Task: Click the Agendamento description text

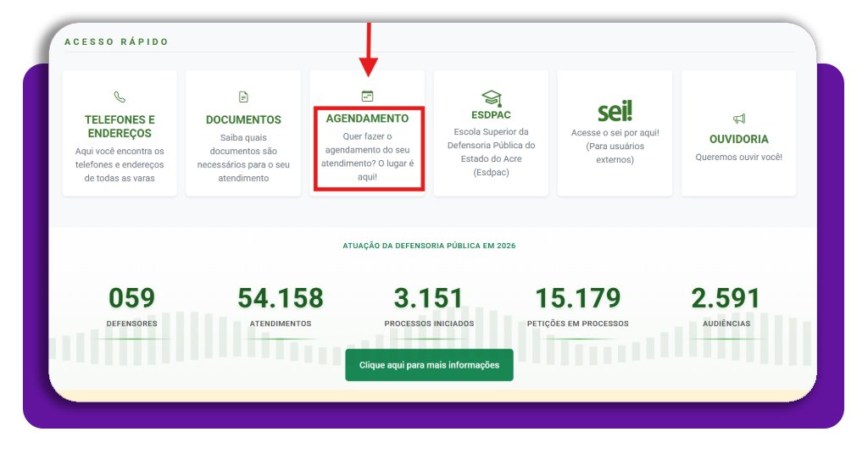Action: [367, 156]
